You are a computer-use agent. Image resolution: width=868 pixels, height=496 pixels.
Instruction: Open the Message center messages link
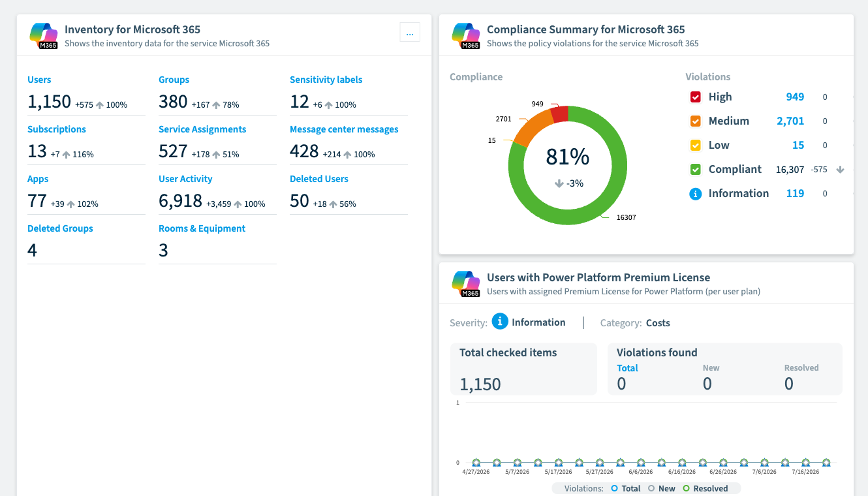point(344,129)
